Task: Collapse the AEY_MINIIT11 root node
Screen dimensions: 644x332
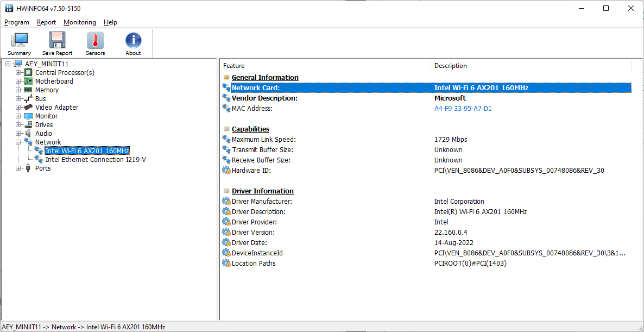Action: 8,64
